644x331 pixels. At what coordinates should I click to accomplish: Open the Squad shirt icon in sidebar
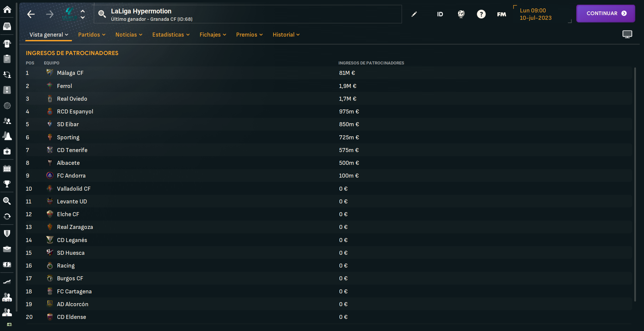[x=7, y=43]
